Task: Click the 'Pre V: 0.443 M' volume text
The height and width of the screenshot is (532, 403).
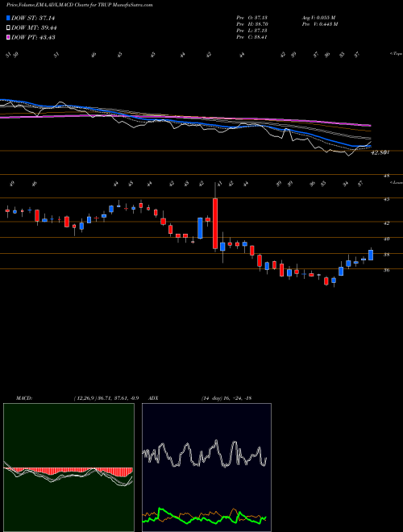Action: pyautogui.click(x=319, y=24)
